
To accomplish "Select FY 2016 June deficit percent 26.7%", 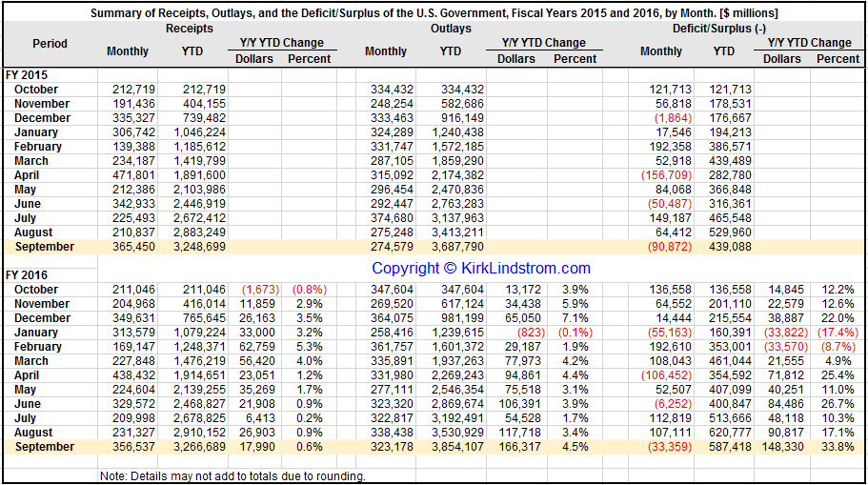I will click(x=838, y=404).
